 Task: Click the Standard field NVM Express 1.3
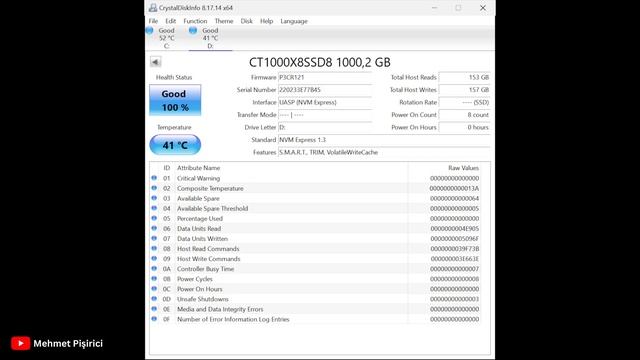click(x=384, y=140)
